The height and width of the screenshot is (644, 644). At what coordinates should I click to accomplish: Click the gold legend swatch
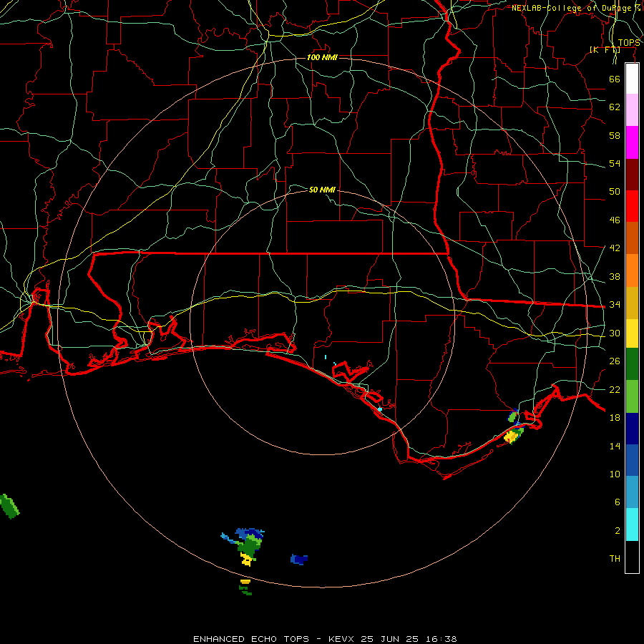(632, 303)
